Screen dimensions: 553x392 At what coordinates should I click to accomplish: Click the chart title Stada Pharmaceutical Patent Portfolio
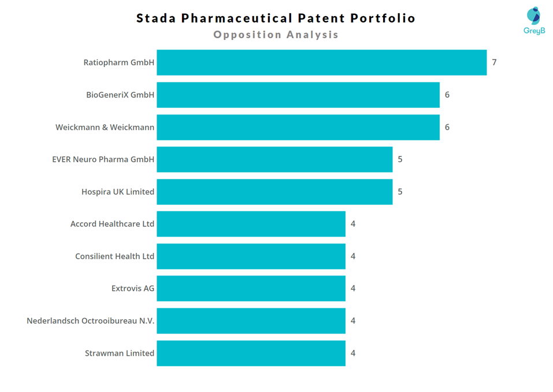click(276, 18)
